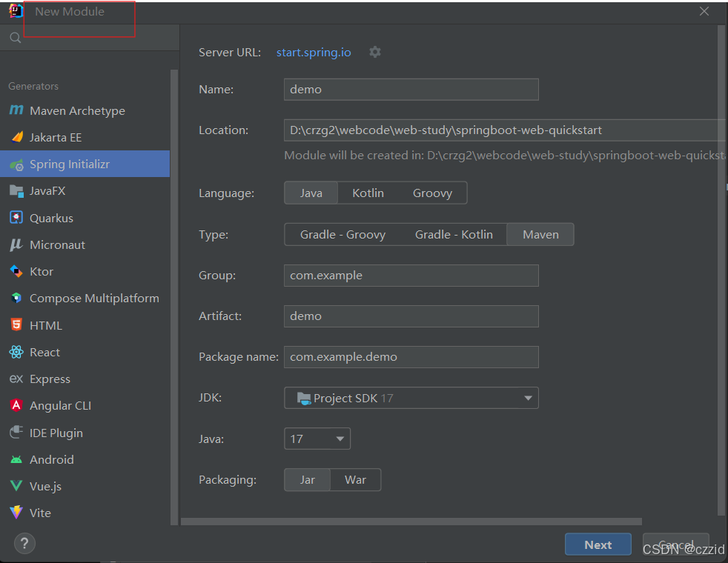Select Micronaut generator
Image resolution: width=728 pixels, height=563 pixels.
click(85, 244)
